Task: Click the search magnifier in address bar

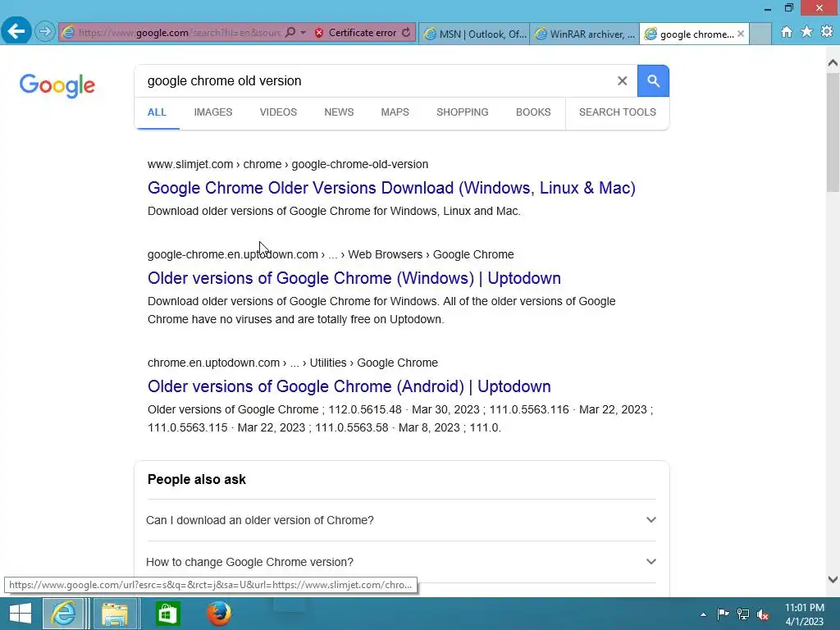Action: coord(290,33)
